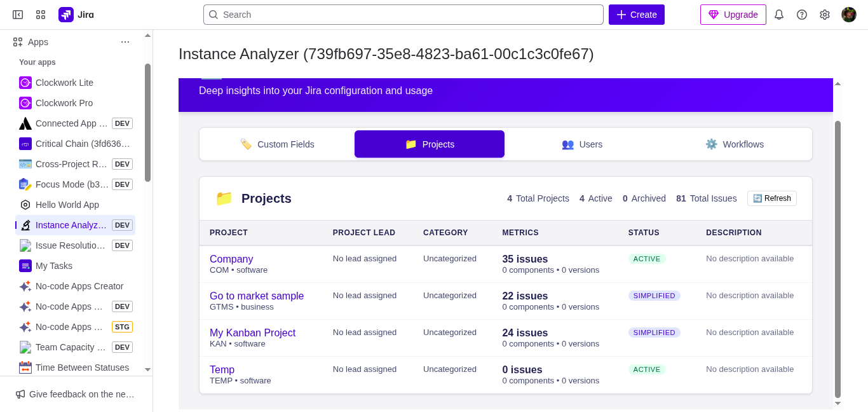Screen dimensions: 868x412
Task: Open the Clockwork Pro app
Action: click(x=64, y=102)
